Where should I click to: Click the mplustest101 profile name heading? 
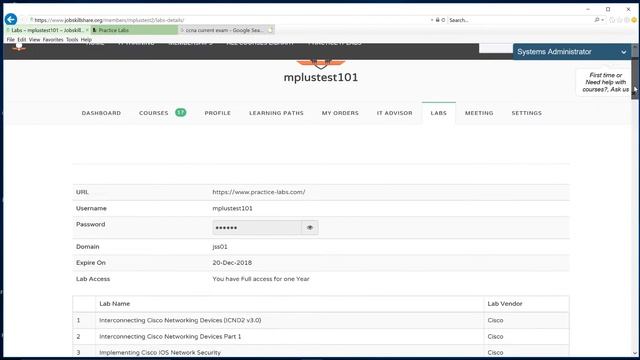tap(320, 77)
